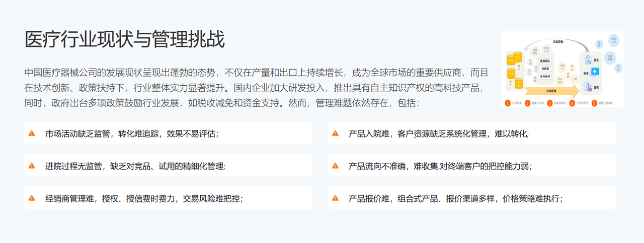Click warning icon beside 产品流向不准确
Viewport: 644px width, 243px height.
point(336,166)
